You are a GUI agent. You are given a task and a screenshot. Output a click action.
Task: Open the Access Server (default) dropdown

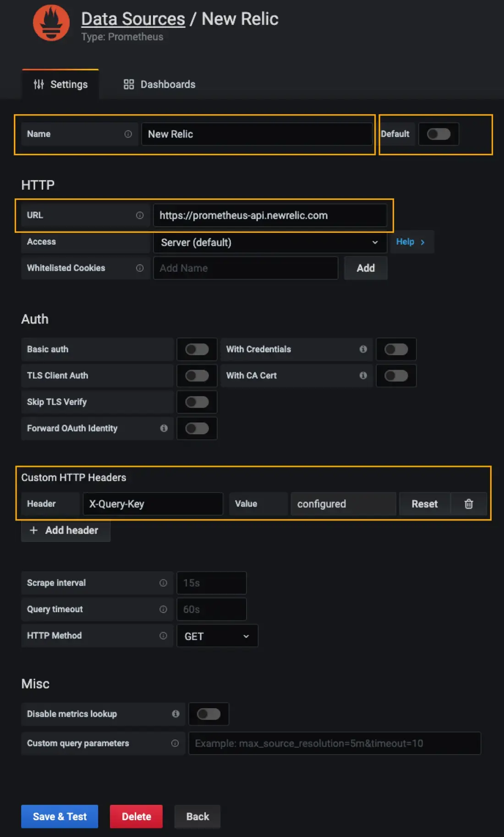(270, 242)
